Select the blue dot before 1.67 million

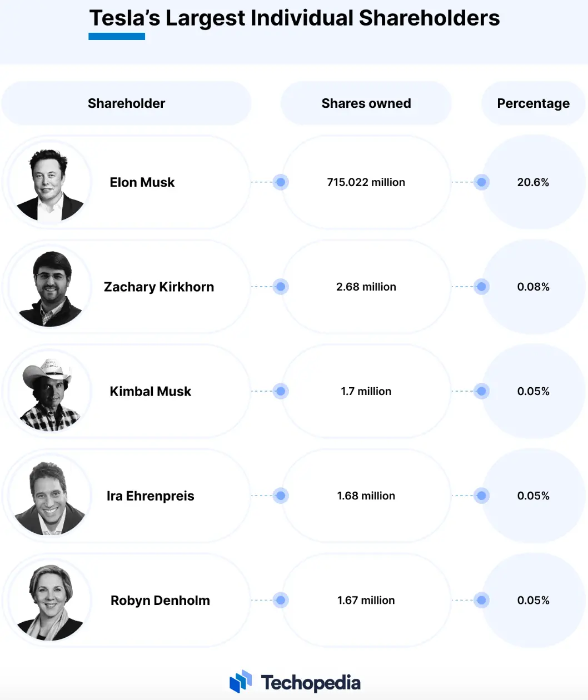[281, 600]
